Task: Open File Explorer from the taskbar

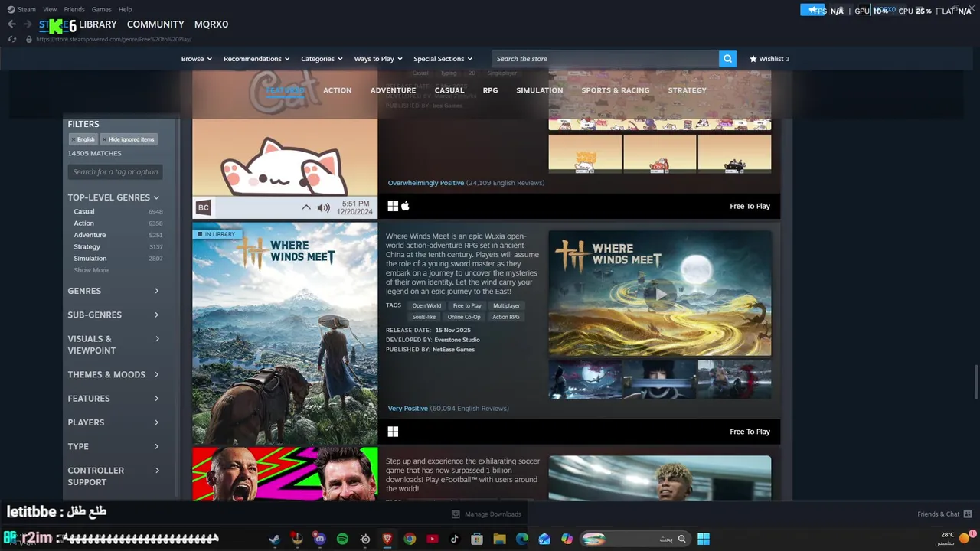Action: [x=499, y=539]
